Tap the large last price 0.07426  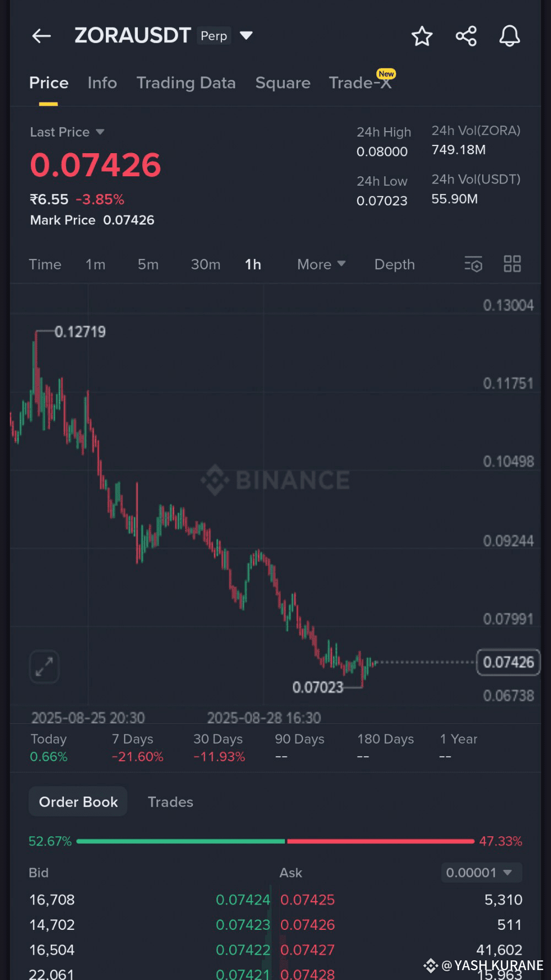95,165
